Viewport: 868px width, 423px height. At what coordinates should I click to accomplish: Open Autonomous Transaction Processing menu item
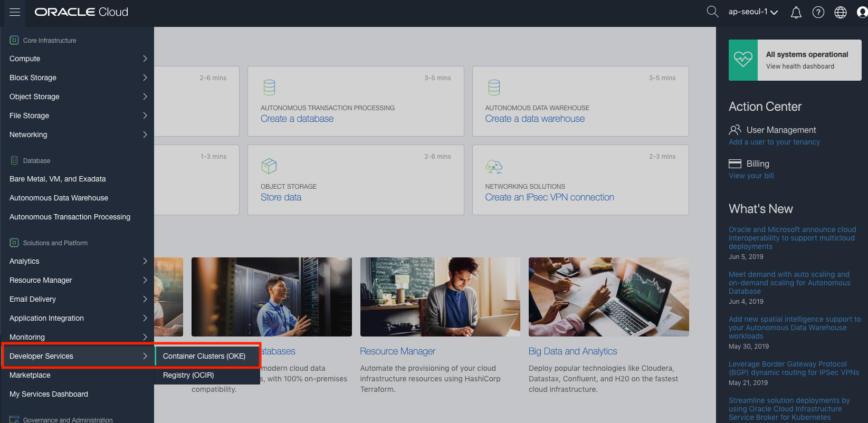77,217
